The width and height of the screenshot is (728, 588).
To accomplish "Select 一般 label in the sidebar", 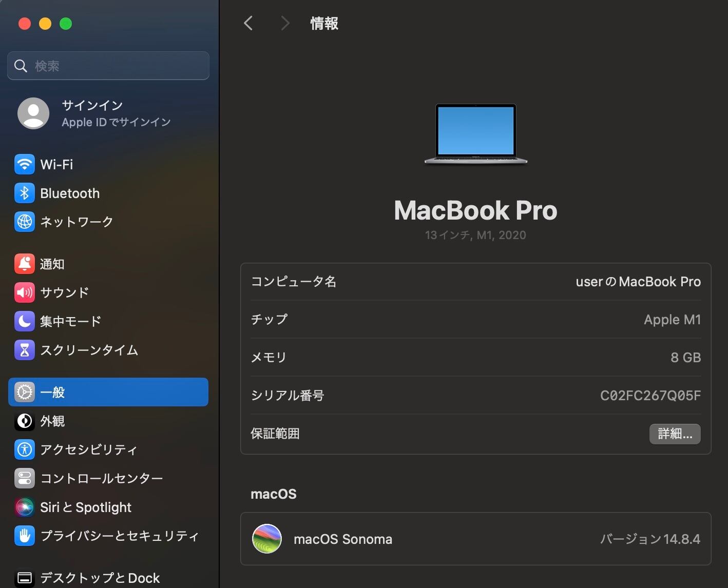I will point(52,392).
